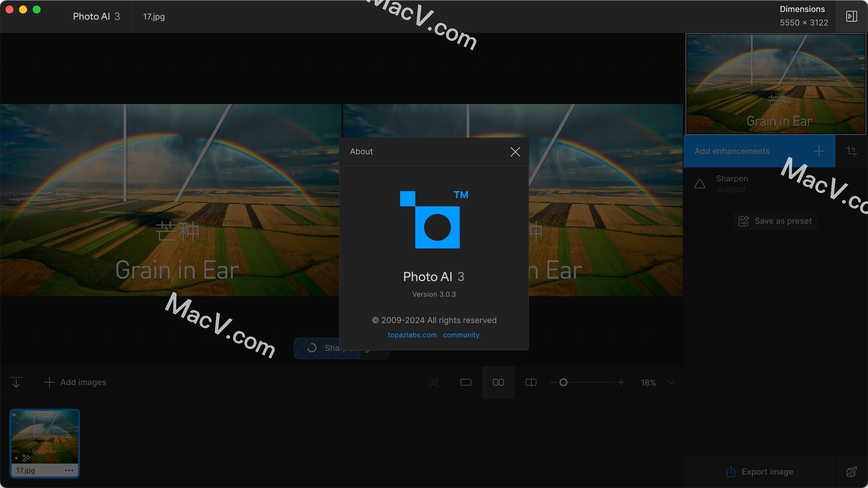Open the topazlabs.com link

[412, 335]
